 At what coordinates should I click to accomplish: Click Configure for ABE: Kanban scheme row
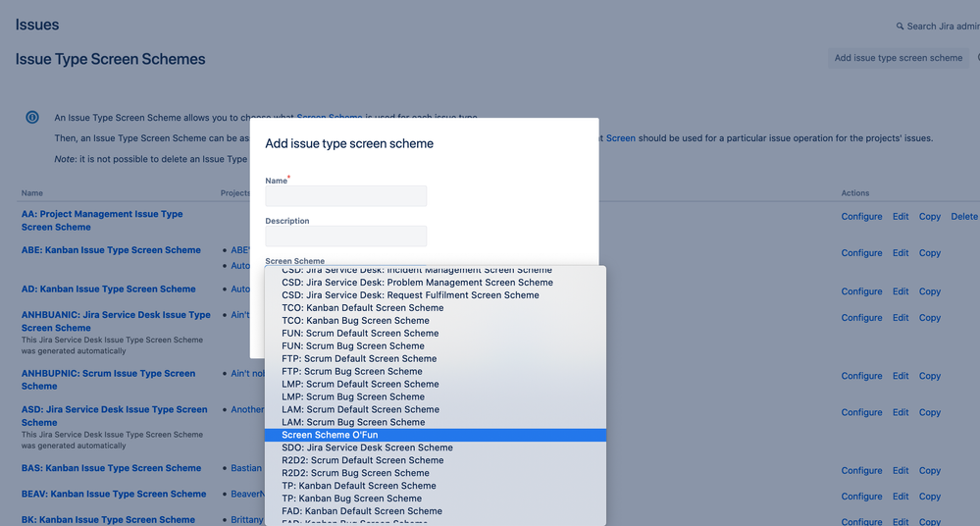tap(861, 253)
